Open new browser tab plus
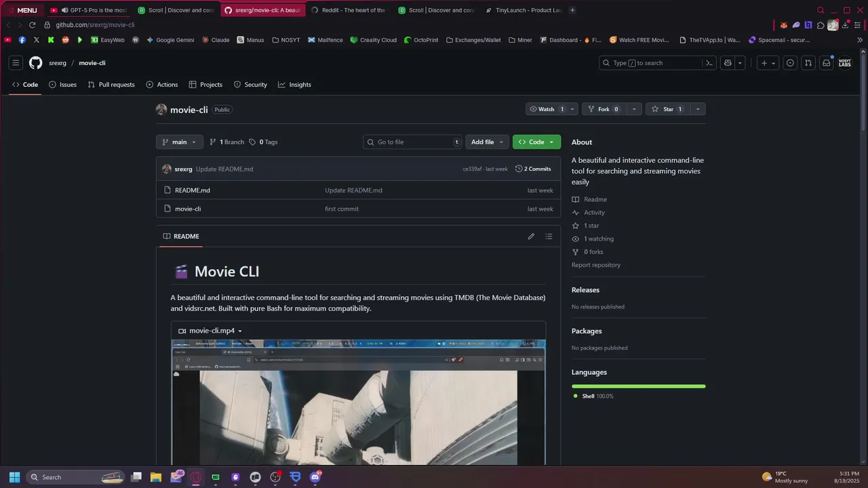Screen dimensions: 868x488 pos(572,10)
